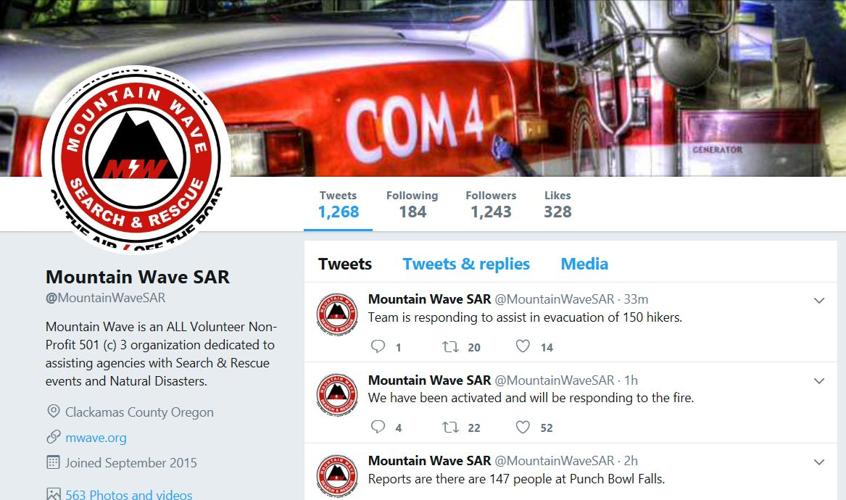Image resolution: width=846 pixels, height=500 pixels.
Task: Retweet the 150 hikers evacuation tweet
Action: pyautogui.click(x=450, y=346)
